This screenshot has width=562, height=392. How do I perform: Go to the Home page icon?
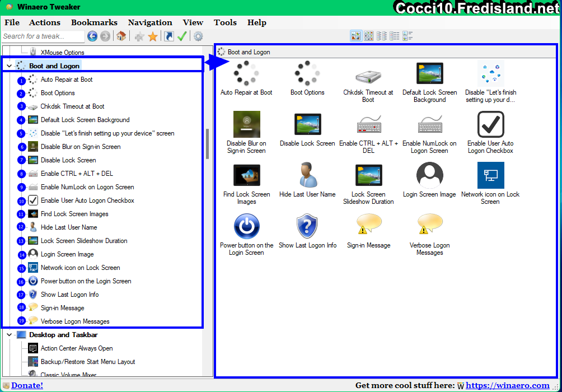[121, 36]
